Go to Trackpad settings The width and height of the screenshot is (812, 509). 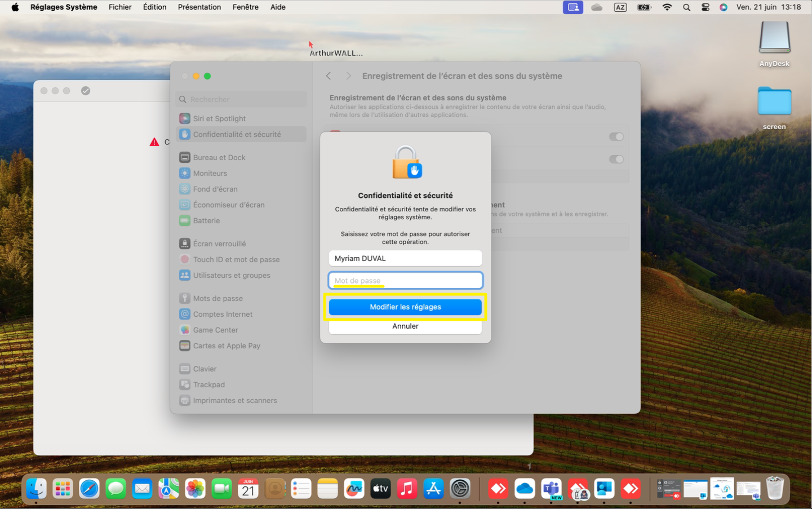[242, 384]
